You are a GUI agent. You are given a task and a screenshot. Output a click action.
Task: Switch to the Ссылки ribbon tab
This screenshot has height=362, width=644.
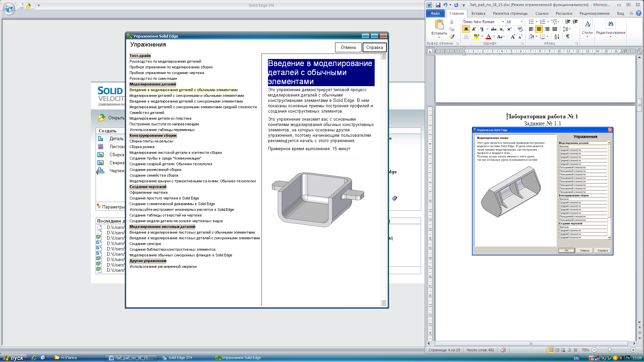click(x=542, y=13)
